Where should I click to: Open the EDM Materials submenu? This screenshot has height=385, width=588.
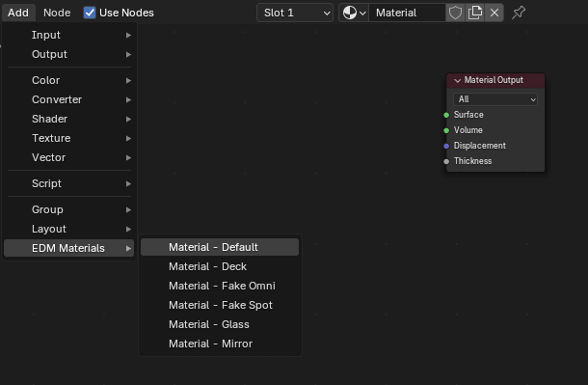[69, 248]
